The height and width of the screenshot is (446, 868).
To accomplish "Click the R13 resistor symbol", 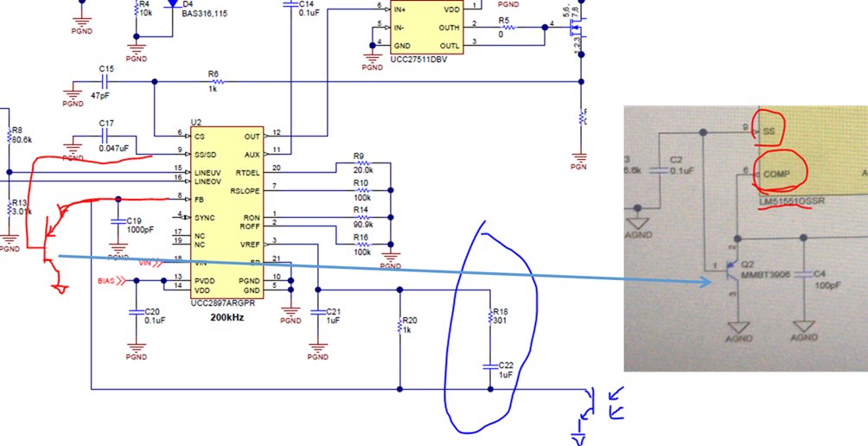I will [9, 208].
